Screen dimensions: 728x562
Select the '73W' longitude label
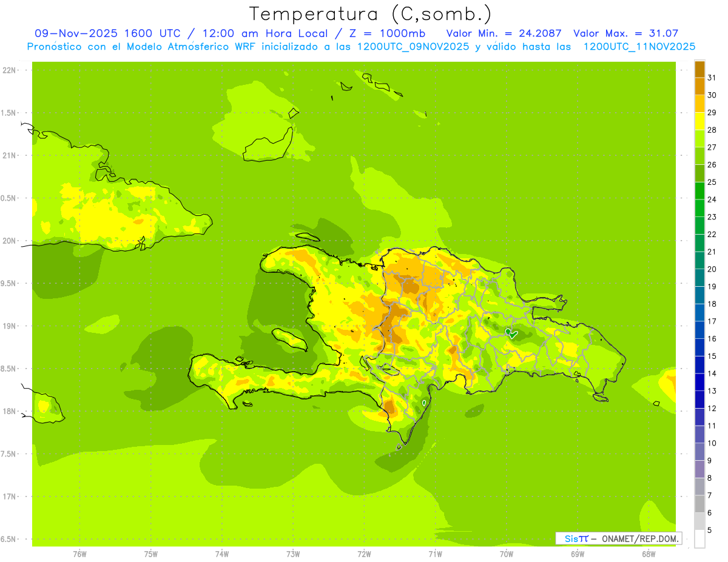(293, 554)
